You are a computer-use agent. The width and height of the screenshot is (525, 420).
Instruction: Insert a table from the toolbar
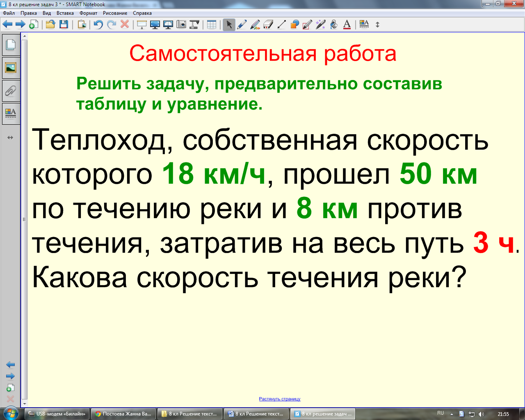(212, 25)
